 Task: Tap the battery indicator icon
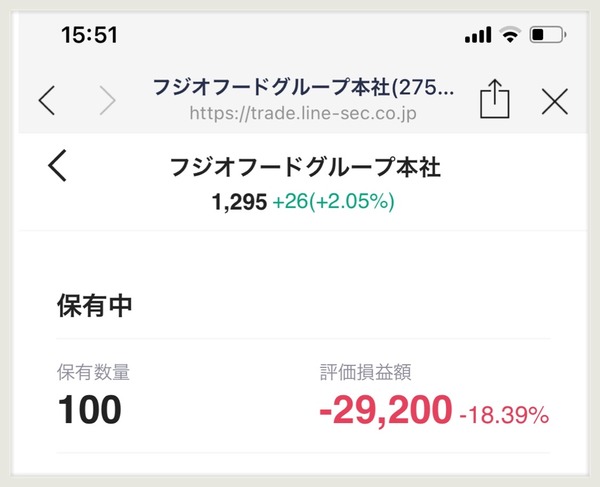pyautogui.click(x=548, y=35)
